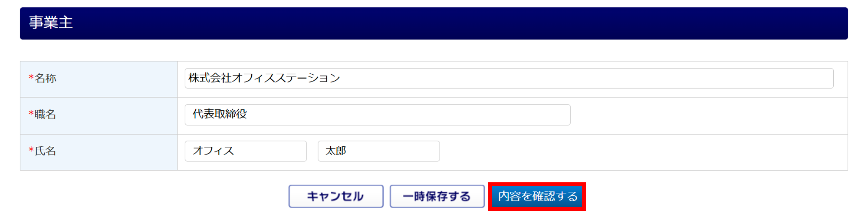
Task: Click the red asterisk beside 職名
Action: 31,114
